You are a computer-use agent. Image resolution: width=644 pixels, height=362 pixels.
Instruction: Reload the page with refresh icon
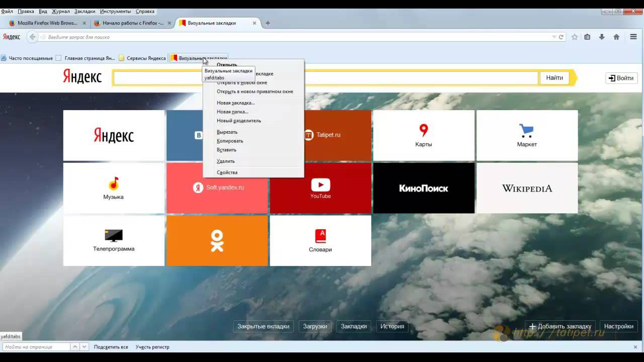(561, 37)
